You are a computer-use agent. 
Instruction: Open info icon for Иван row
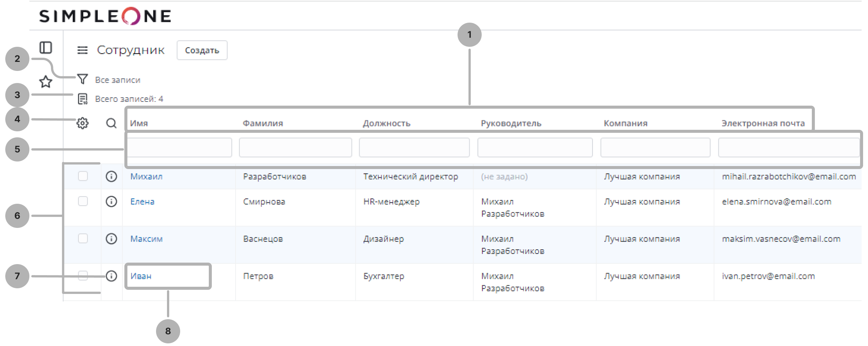pos(111,276)
